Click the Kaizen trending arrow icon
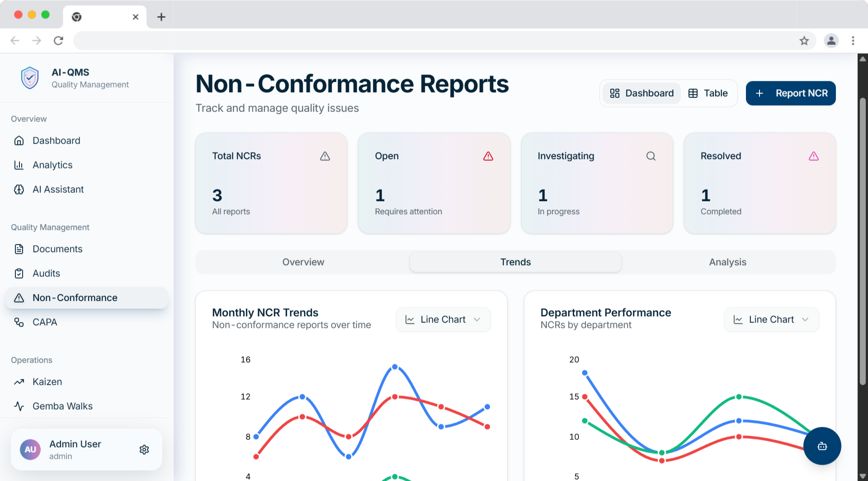This screenshot has width=868, height=481. coord(19,382)
